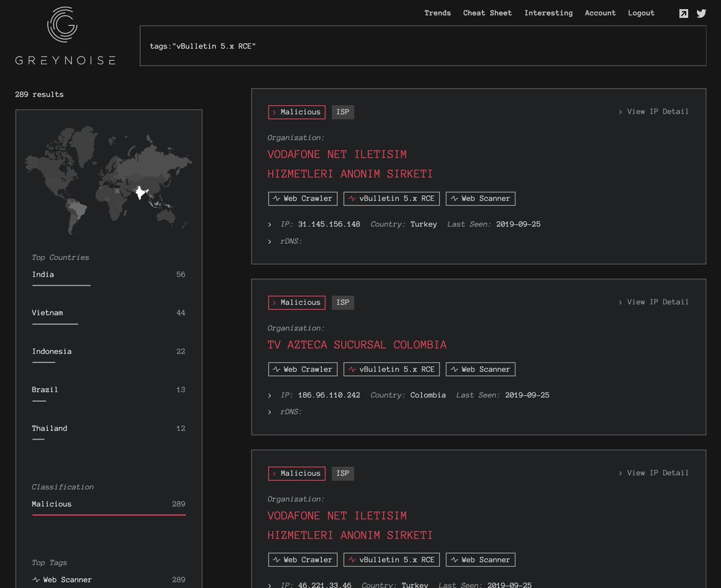Click Web Scanner tag on 46.221.33.46 card
721x588 pixels.
pos(481,560)
